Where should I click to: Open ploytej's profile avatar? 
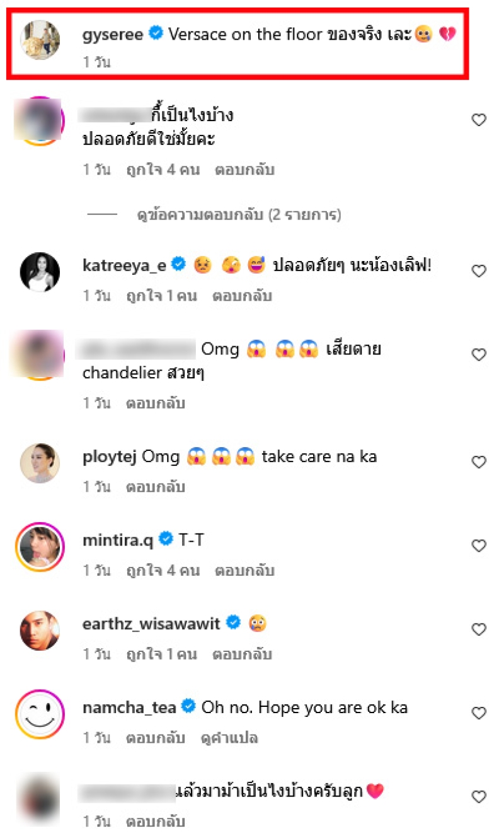(x=40, y=463)
